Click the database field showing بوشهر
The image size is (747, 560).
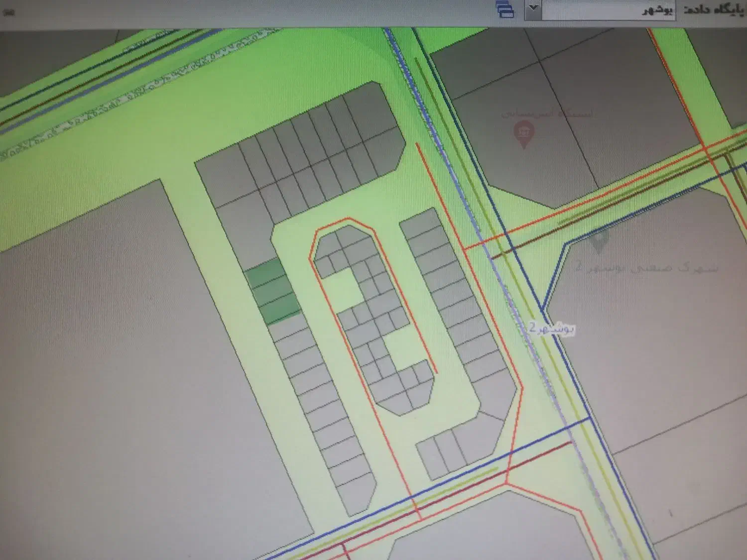[609, 10]
